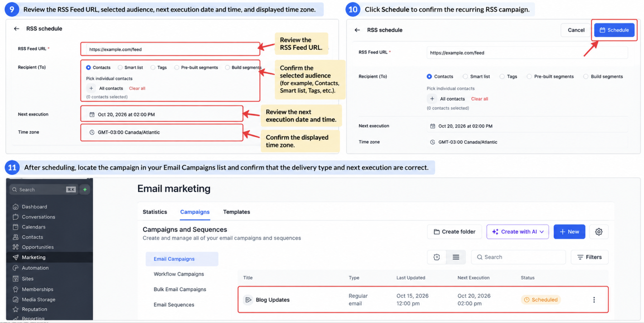
Task: Switch to the Templates tab
Action: (236, 212)
